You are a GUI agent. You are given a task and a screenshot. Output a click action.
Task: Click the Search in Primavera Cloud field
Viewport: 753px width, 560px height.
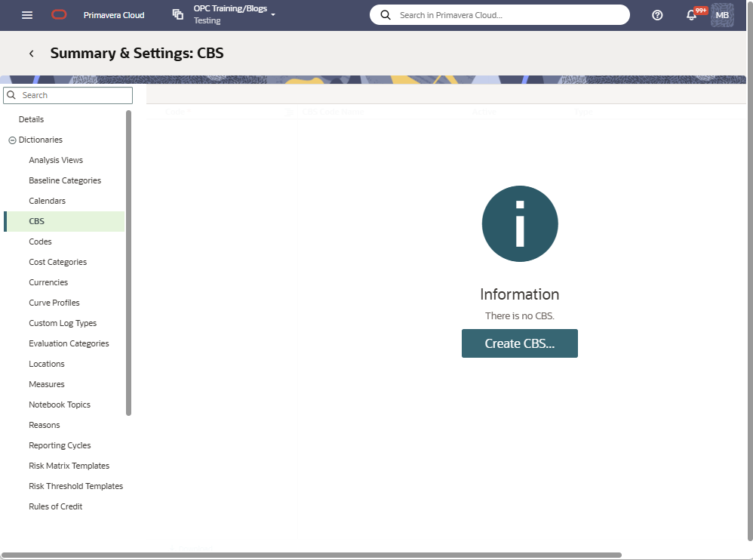click(x=509, y=15)
